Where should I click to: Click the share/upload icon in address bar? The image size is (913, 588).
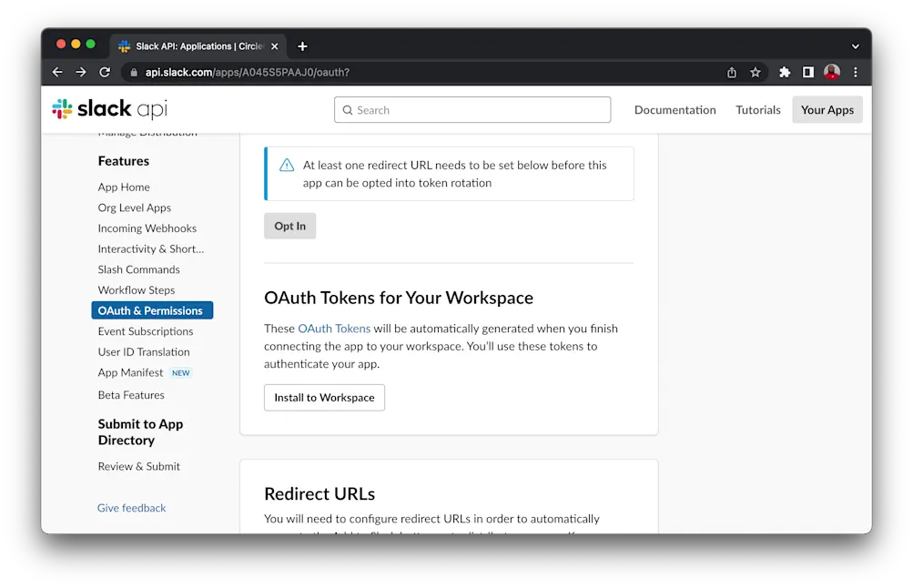tap(731, 72)
